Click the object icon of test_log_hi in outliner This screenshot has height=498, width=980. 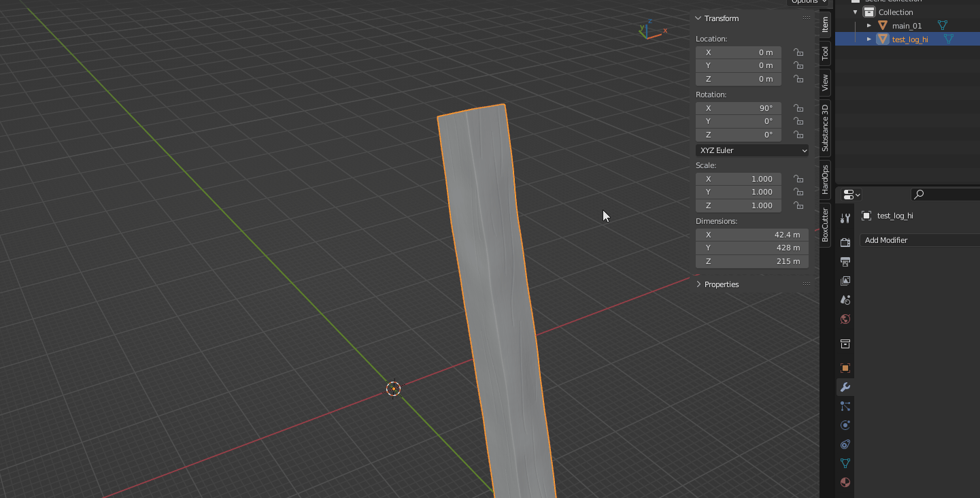point(883,39)
